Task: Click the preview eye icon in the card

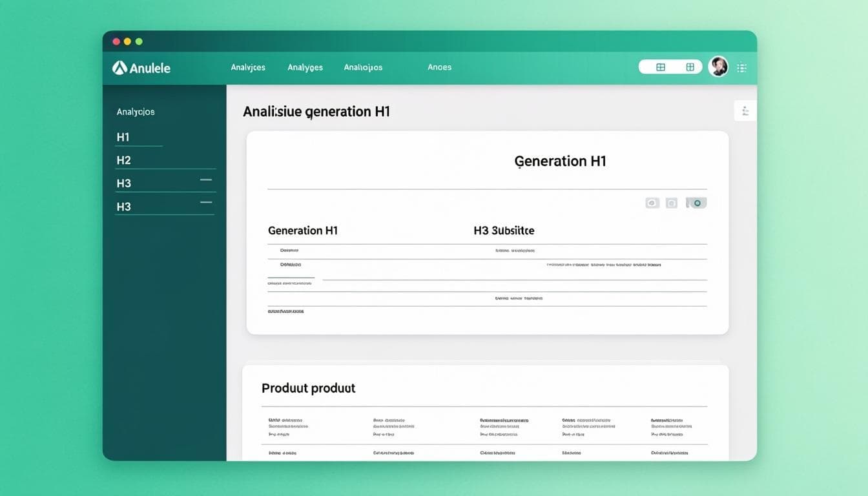Action: (652, 203)
